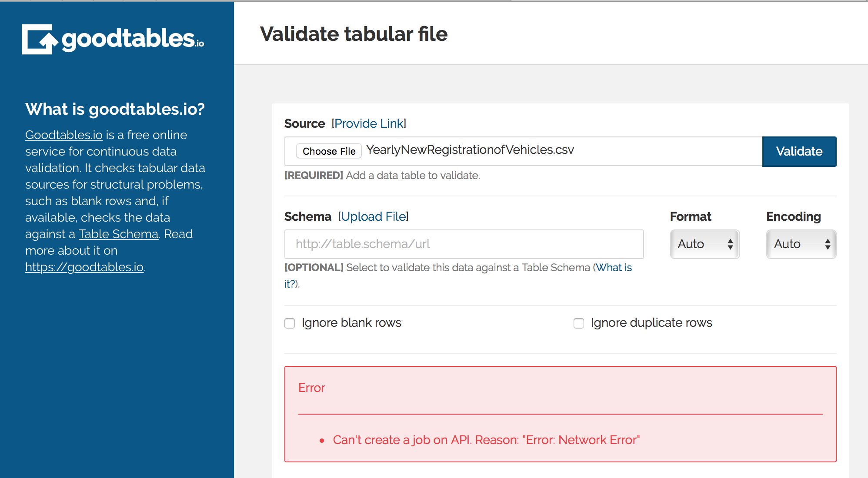
Task: Toggle the Ignore blank rows checkbox off
Action: point(290,323)
